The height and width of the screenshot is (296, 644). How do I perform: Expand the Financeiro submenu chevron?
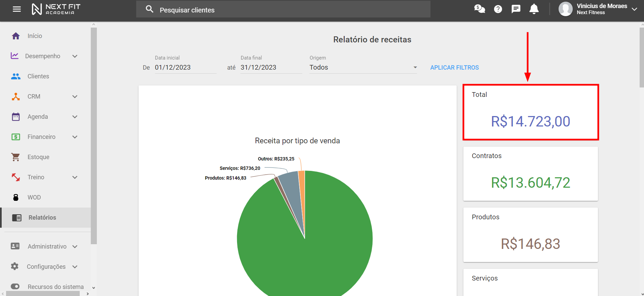pos(75,137)
